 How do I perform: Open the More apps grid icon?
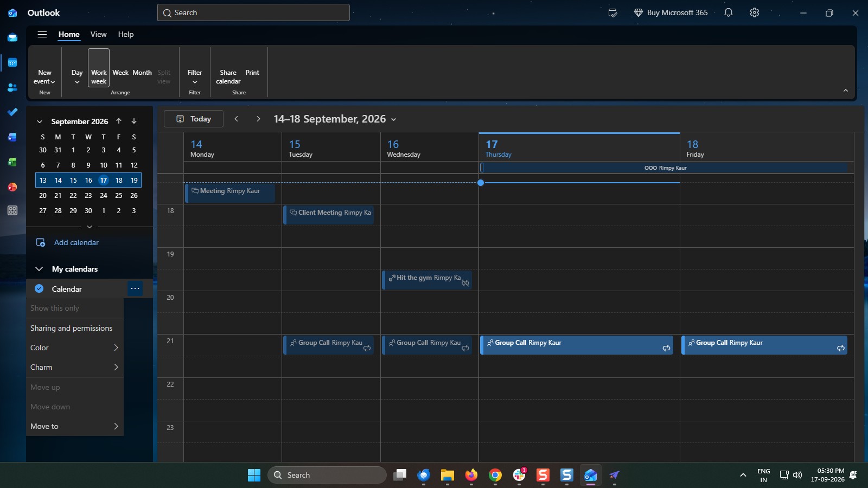tap(12, 210)
